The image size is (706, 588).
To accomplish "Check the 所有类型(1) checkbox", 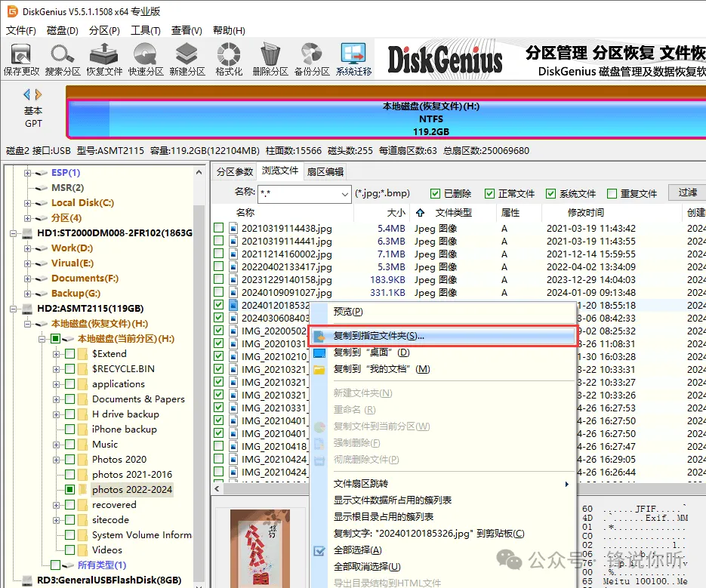I will coord(55,565).
